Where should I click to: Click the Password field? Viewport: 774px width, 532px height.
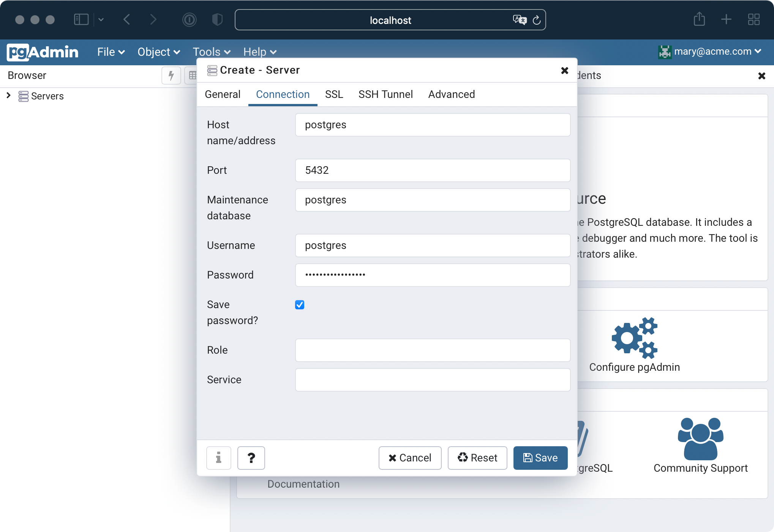pyautogui.click(x=433, y=275)
